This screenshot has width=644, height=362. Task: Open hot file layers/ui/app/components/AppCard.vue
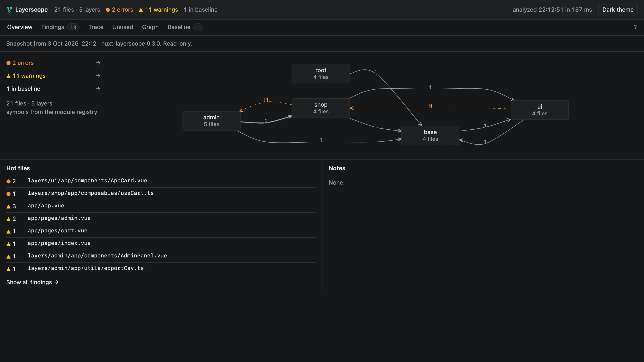pyautogui.click(x=161, y=181)
